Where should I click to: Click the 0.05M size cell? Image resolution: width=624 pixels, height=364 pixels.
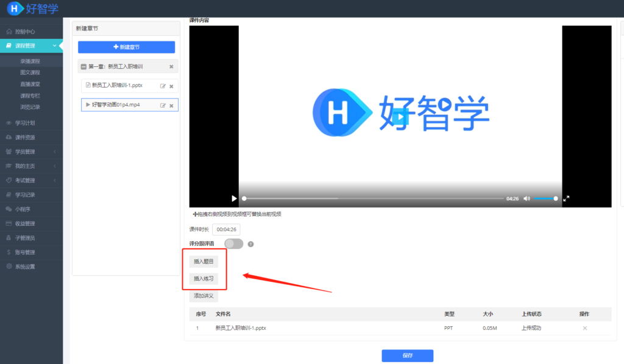[489, 328]
